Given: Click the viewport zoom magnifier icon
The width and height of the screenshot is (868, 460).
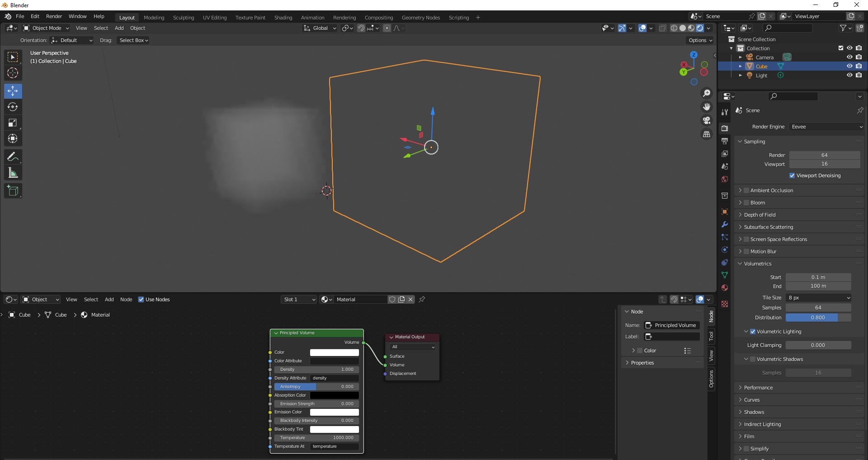Looking at the screenshot, I should point(707,93).
